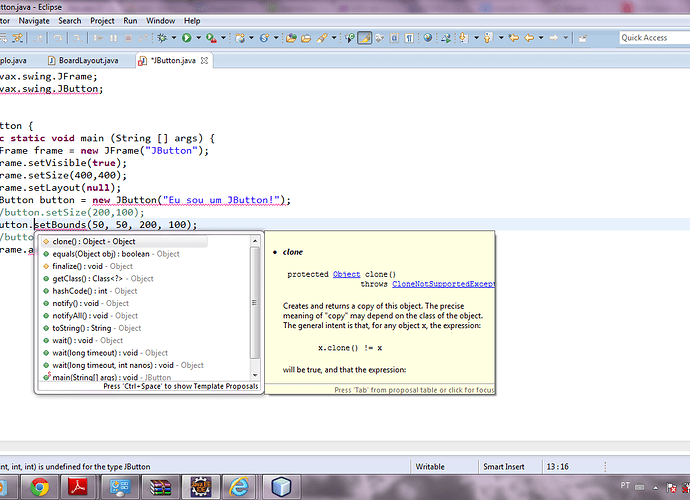The width and height of the screenshot is (690, 500).
Task: Select the clone() : Object proposal
Action: [x=124, y=242]
